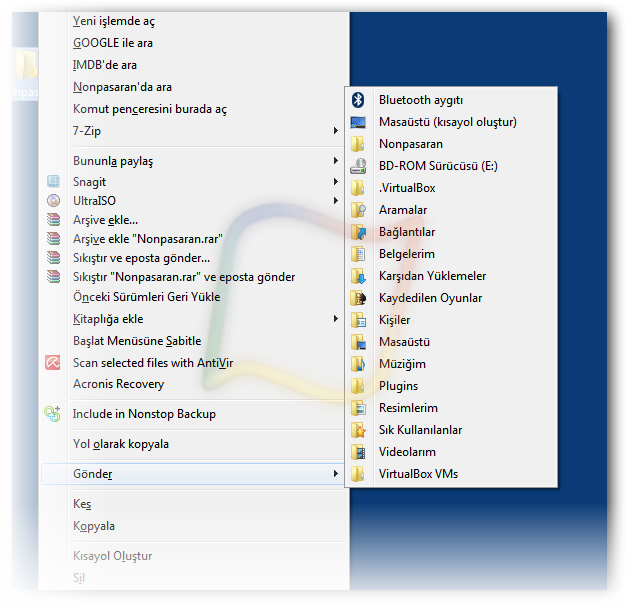Choose Önceki Sürümleri Geri Yükle
Image resolution: width=627 pixels, height=610 pixels.
click(146, 297)
